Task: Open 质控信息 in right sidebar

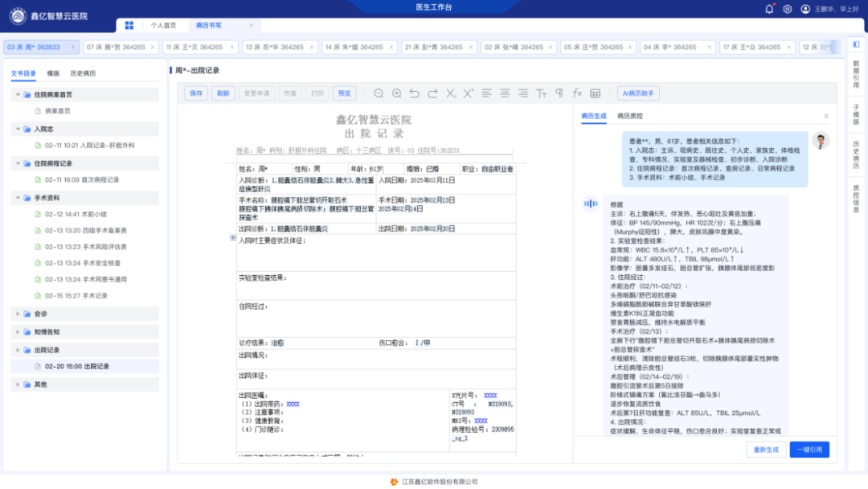Action: click(856, 199)
